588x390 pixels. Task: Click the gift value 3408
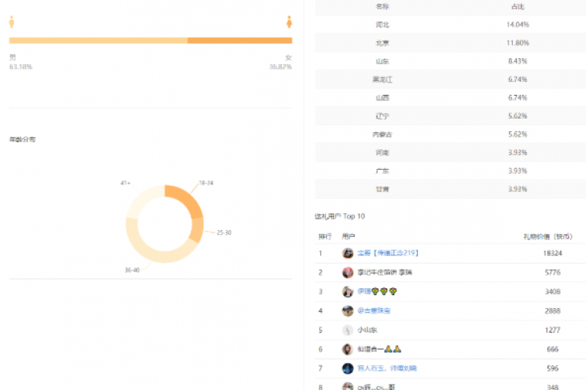(553, 291)
